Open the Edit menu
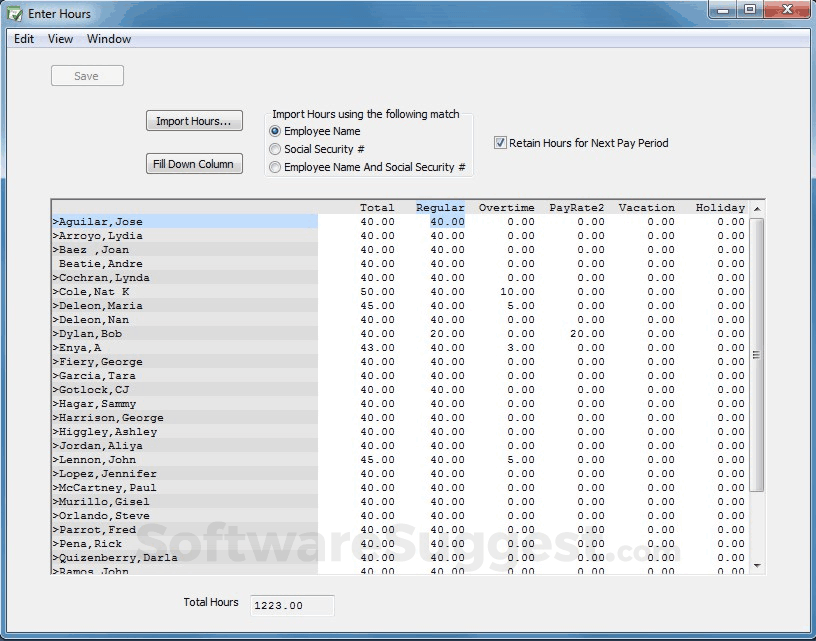The height and width of the screenshot is (641, 816). point(23,39)
